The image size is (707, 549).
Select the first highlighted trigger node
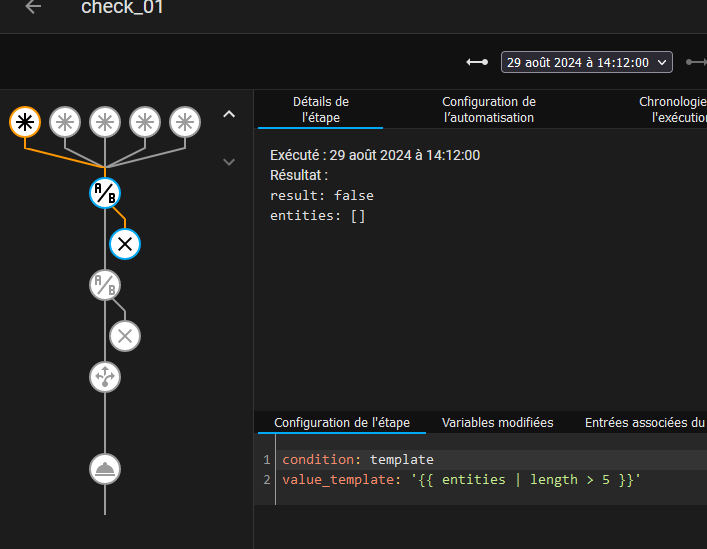(x=25, y=122)
